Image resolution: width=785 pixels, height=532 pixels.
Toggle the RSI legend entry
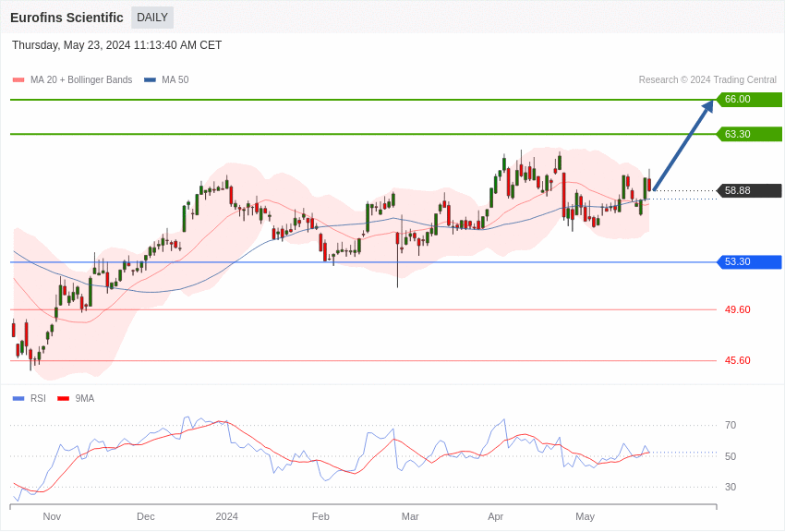(x=30, y=399)
